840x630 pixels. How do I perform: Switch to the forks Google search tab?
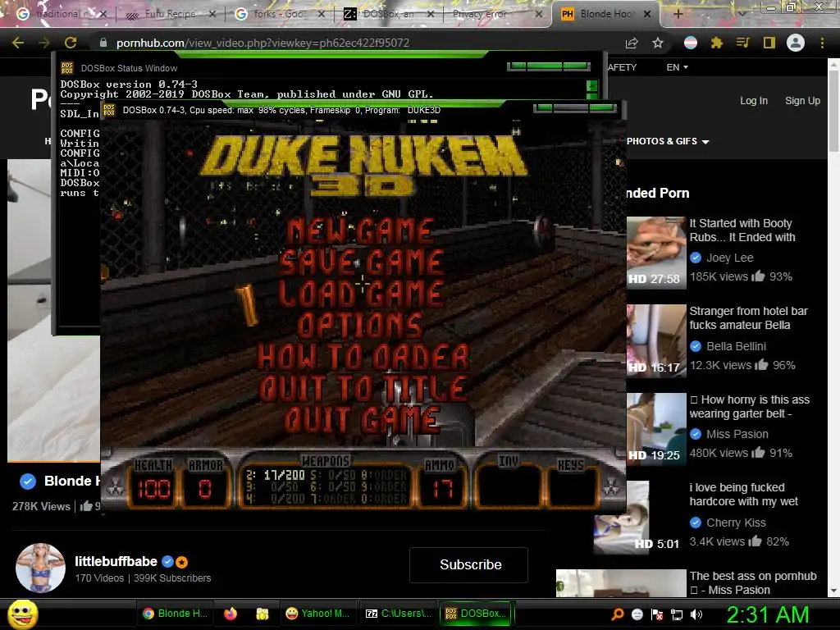tap(279, 14)
